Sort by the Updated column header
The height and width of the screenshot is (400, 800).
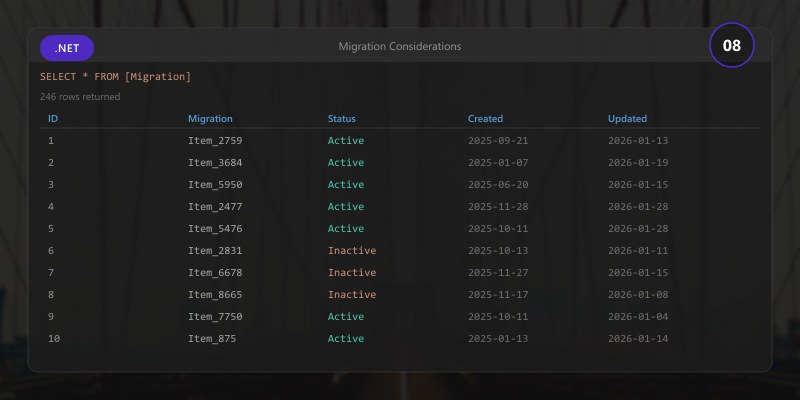coord(628,118)
